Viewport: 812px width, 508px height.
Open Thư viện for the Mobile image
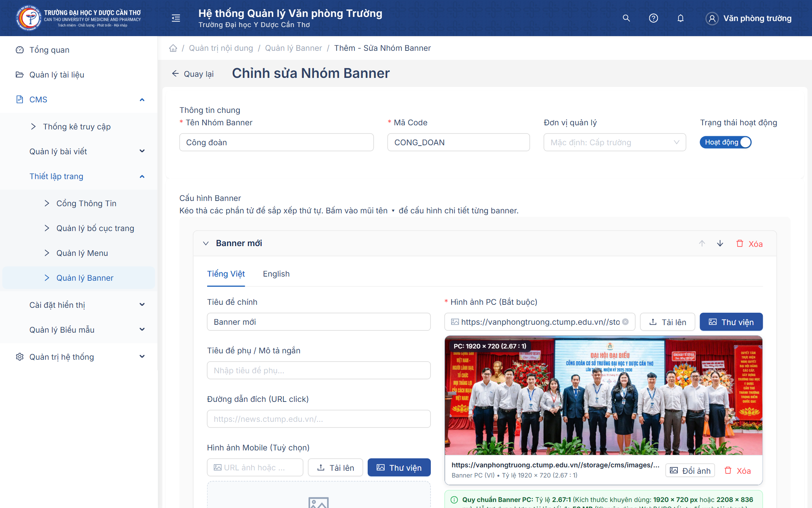[399, 468]
